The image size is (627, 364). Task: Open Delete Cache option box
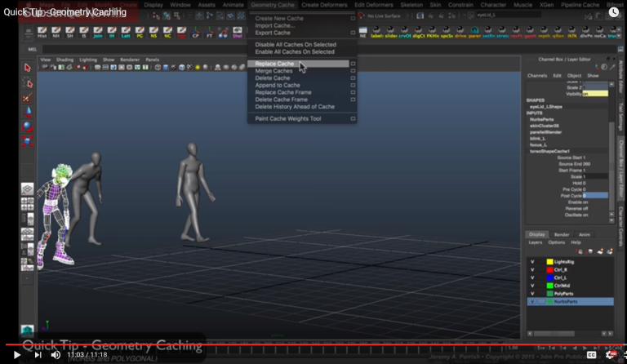[353, 78]
